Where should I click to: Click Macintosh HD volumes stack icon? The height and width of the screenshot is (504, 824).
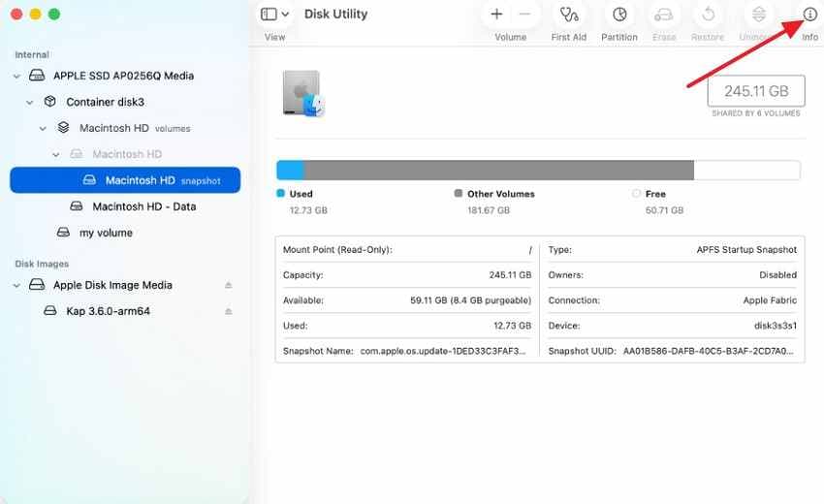pos(63,128)
